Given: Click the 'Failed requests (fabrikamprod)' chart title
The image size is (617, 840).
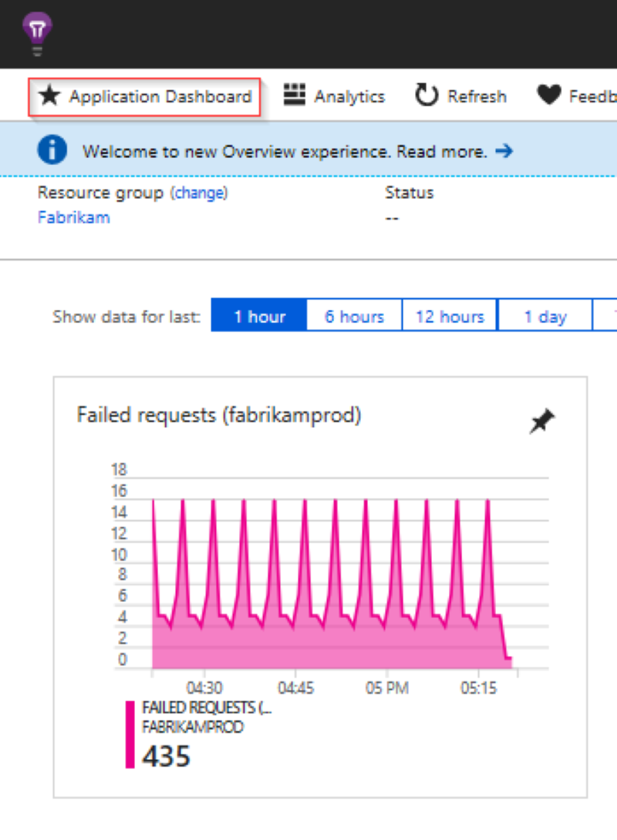Looking at the screenshot, I should (x=219, y=415).
